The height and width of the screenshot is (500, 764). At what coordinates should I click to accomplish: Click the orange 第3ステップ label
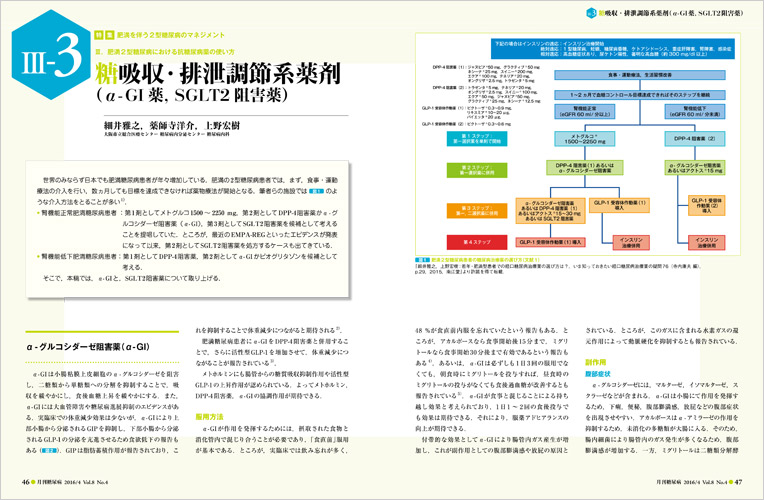(477, 211)
